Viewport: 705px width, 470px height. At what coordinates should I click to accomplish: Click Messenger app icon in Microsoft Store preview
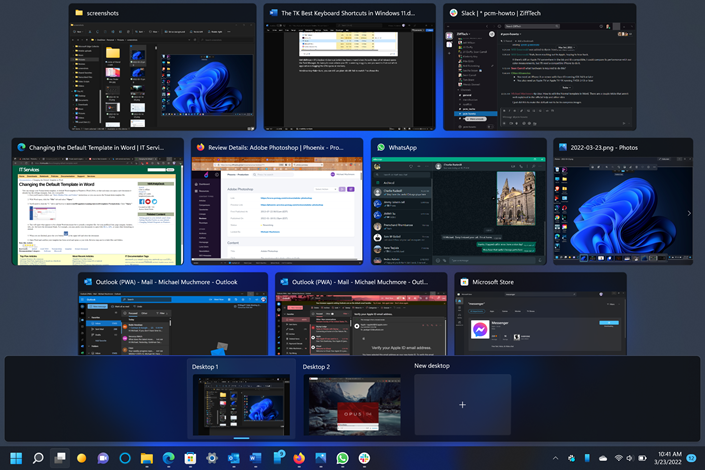point(480,330)
